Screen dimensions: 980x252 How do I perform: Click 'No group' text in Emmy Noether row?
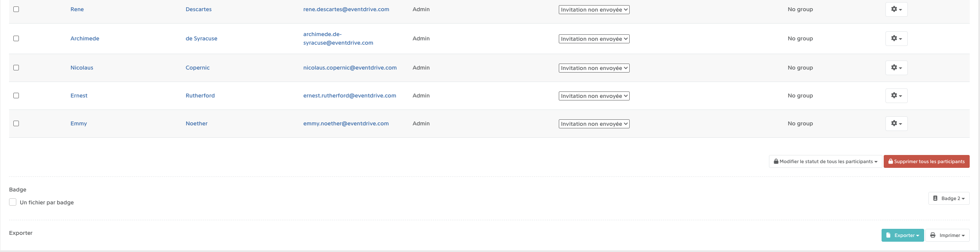tap(800, 123)
